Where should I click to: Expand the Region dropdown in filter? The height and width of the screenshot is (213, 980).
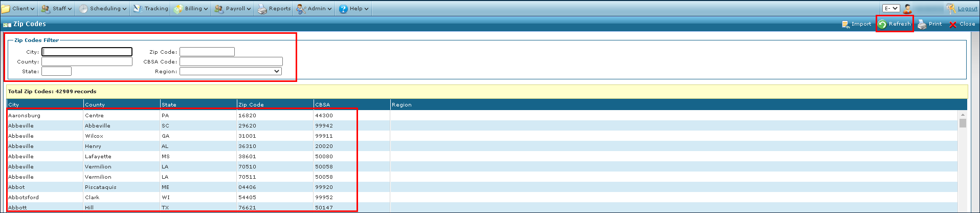231,71
